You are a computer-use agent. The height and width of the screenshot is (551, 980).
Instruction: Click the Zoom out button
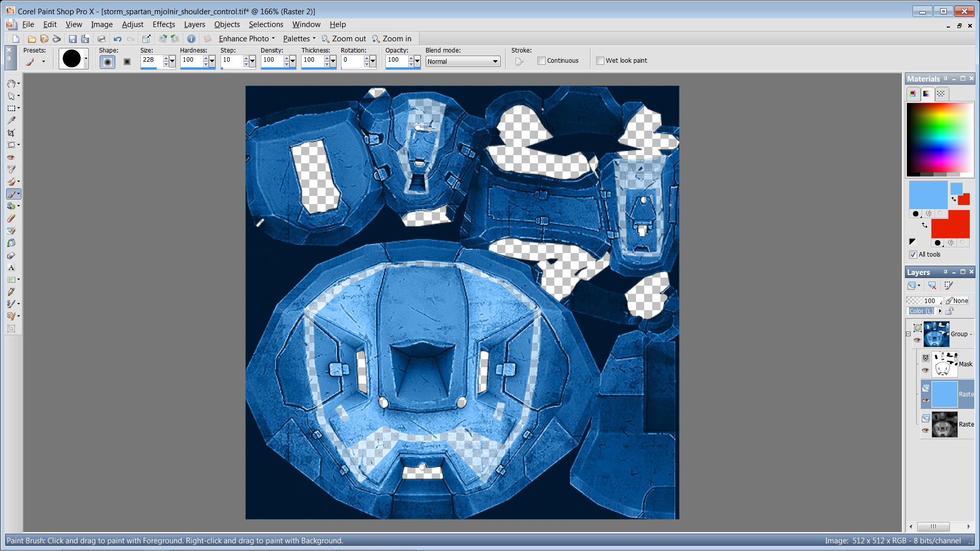coord(344,39)
